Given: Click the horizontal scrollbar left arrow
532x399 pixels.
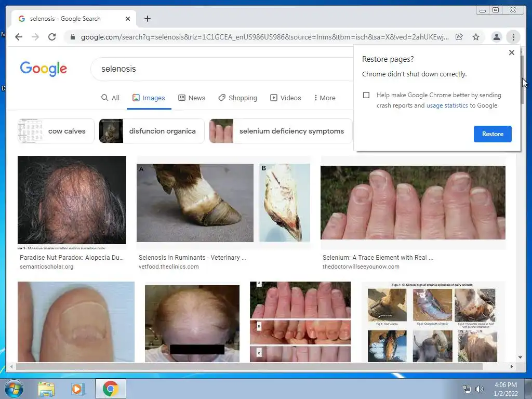Looking at the screenshot, I should pos(11,366).
